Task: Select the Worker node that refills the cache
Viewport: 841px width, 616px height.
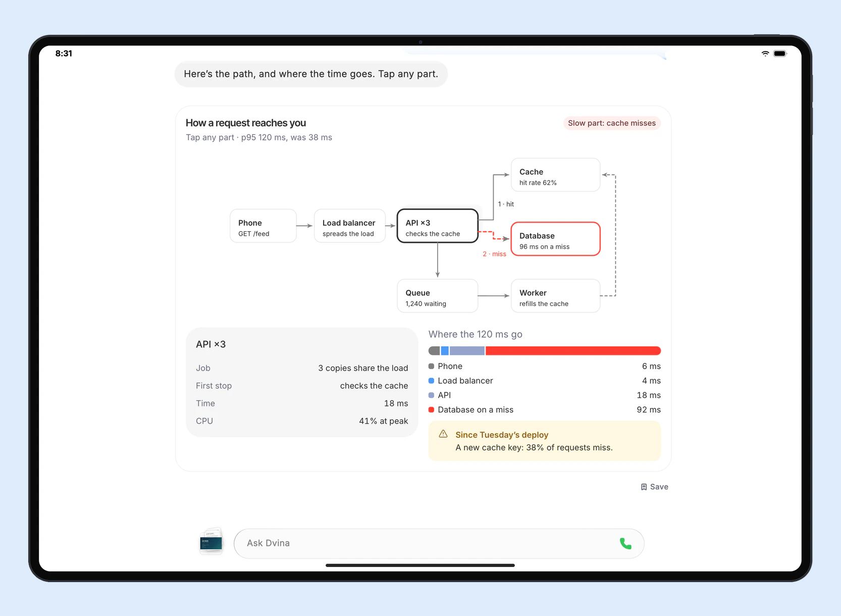Action: 556,296
